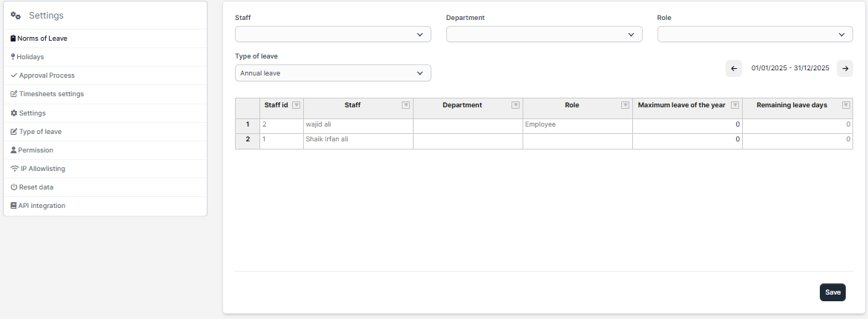Open Staff column filter icon
The width and height of the screenshot is (868, 319).
coord(405,105)
